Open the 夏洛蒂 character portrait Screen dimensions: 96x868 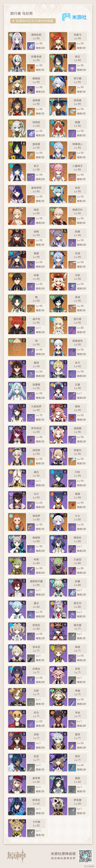pos(17,784)
